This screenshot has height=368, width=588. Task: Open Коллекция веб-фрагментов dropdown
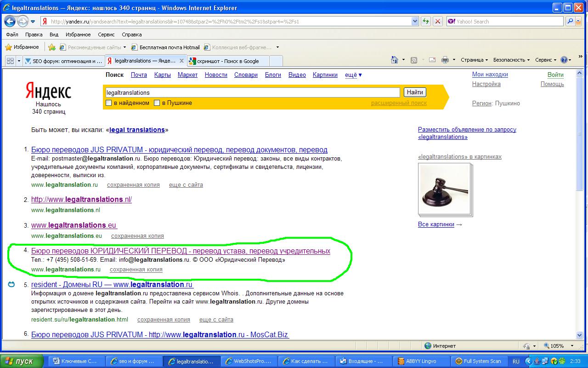pos(241,47)
